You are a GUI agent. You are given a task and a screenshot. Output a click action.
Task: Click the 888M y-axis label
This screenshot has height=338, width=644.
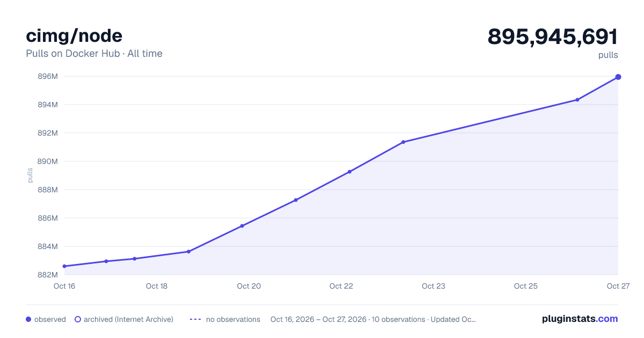pyautogui.click(x=48, y=190)
